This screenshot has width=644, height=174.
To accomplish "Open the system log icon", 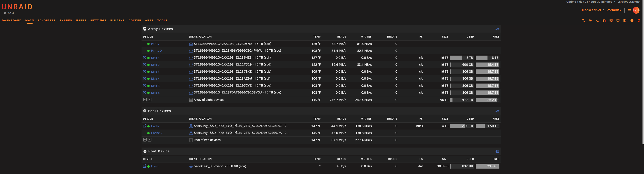I will tap(625, 21).
